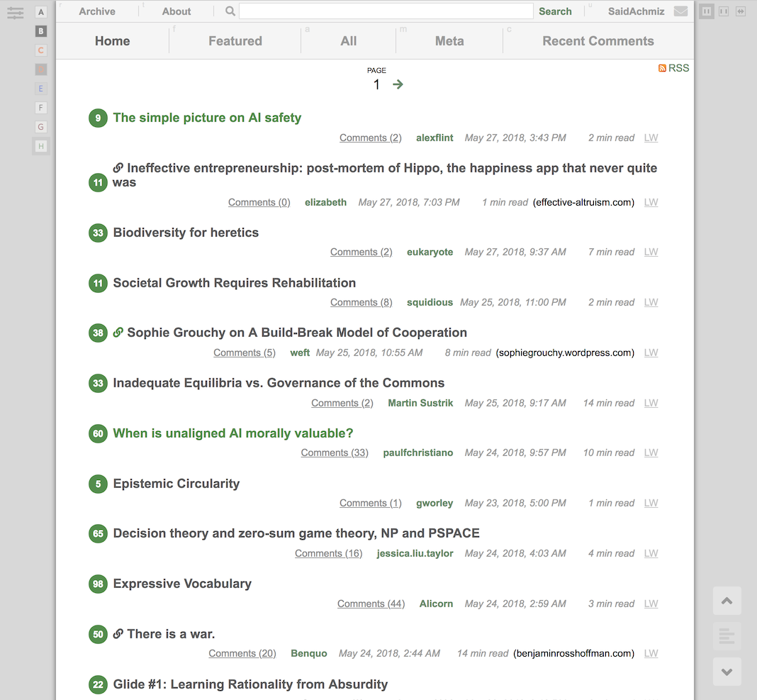Set content width to fluid (double arrow)
The width and height of the screenshot is (757, 700).
[x=741, y=11]
